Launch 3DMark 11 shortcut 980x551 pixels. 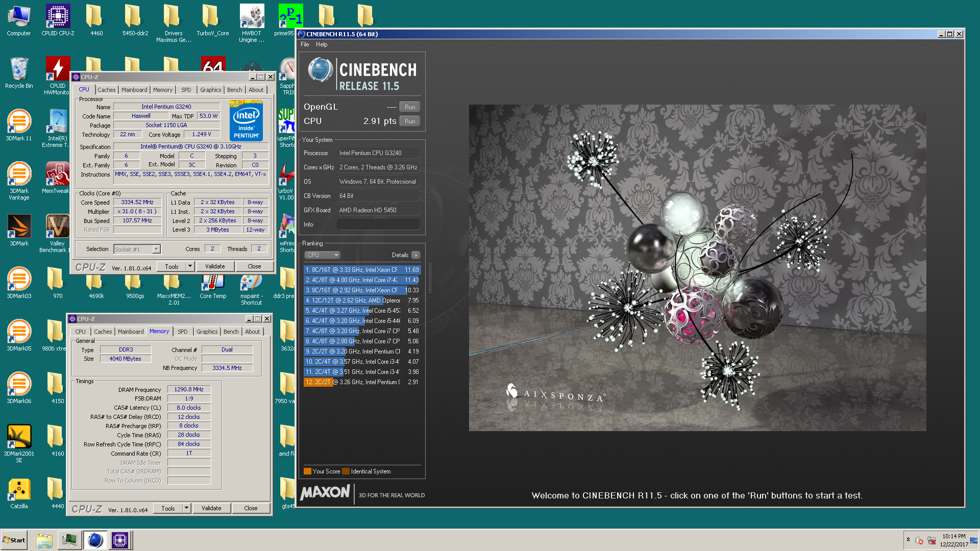click(x=19, y=126)
